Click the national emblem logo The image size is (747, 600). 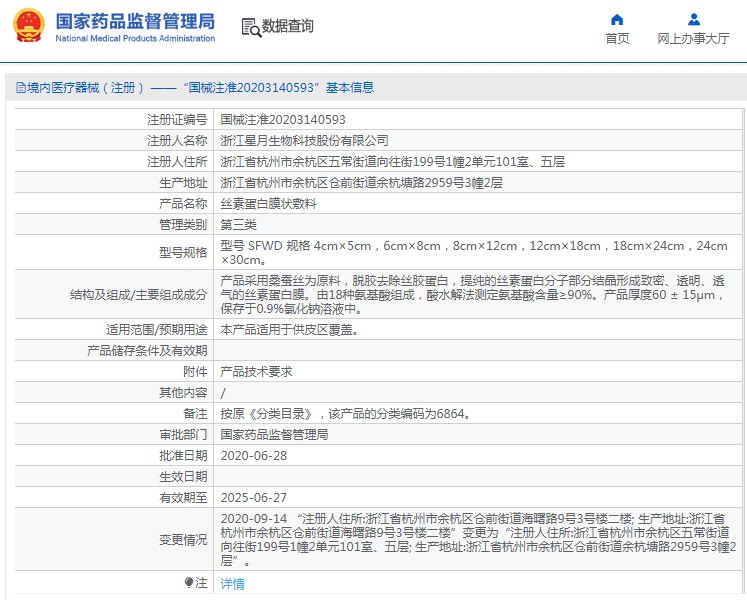pyautogui.click(x=29, y=25)
